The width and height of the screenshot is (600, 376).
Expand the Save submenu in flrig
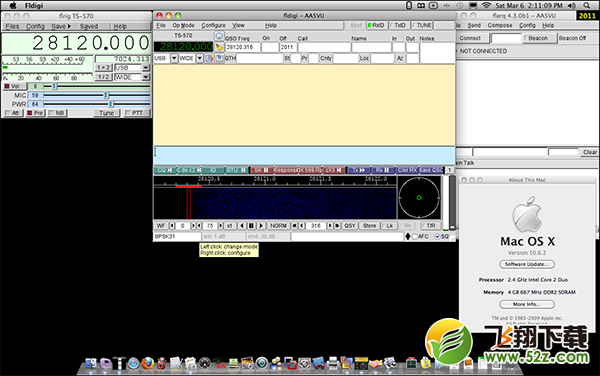[61, 26]
